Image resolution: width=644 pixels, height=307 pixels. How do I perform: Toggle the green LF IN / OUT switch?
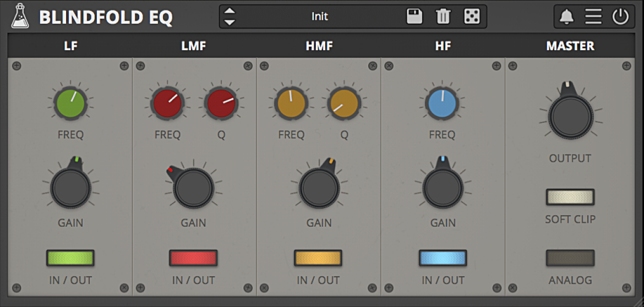[70, 257]
